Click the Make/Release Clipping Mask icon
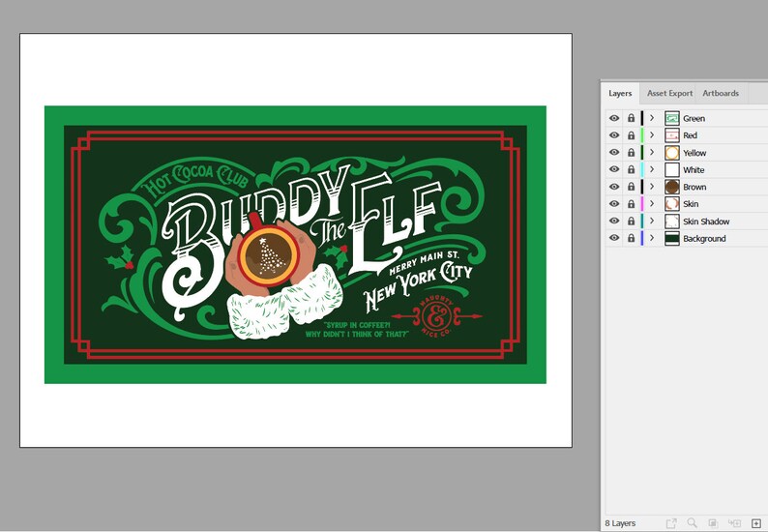Image resolution: width=768 pixels, height=532 pixels. (x=713, y=523)
